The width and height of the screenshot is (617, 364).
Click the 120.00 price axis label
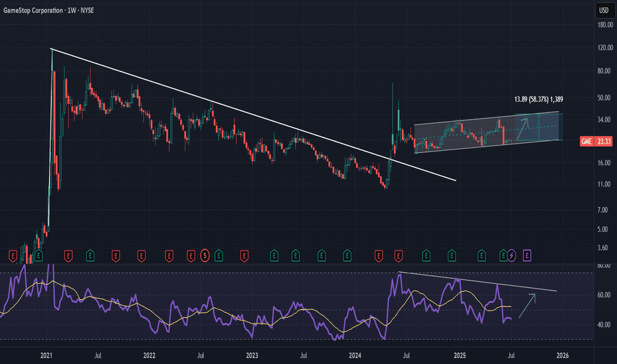(x=605, y=48)
